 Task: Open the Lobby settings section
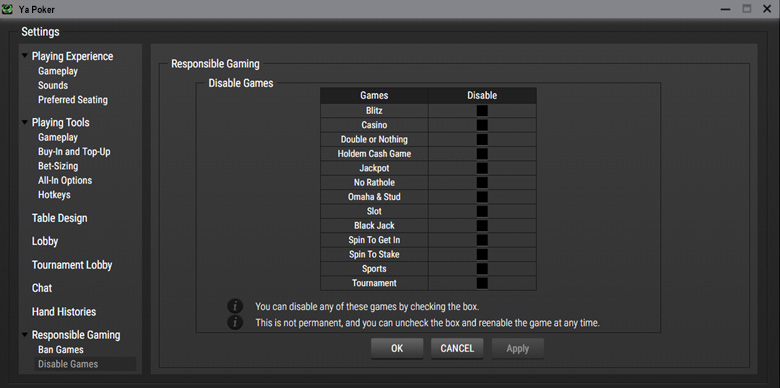pyautogui.click(x=45, y=242)
